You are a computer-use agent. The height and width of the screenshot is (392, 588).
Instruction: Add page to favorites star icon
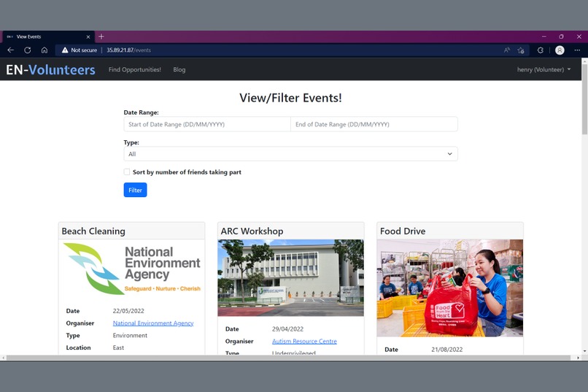tap(521, 50)
